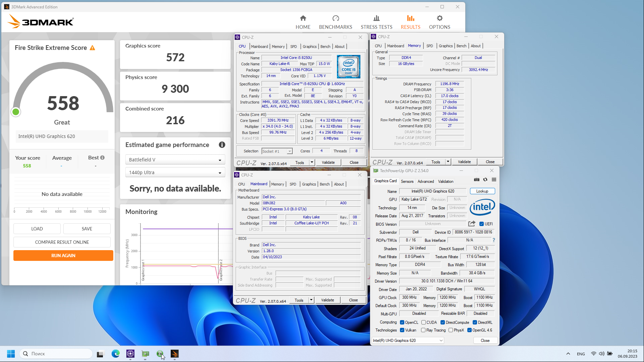The width and height of the screenshot is (644, 362).
Task: Toggle the DirectML checkbox
Action: 475,322
